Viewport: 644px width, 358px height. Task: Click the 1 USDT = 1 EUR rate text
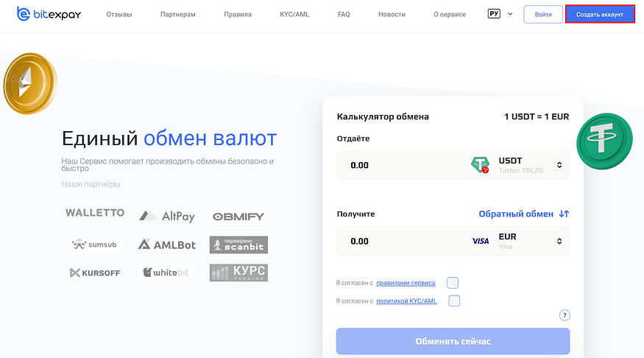pyautogui.click(x=537, y=116)
